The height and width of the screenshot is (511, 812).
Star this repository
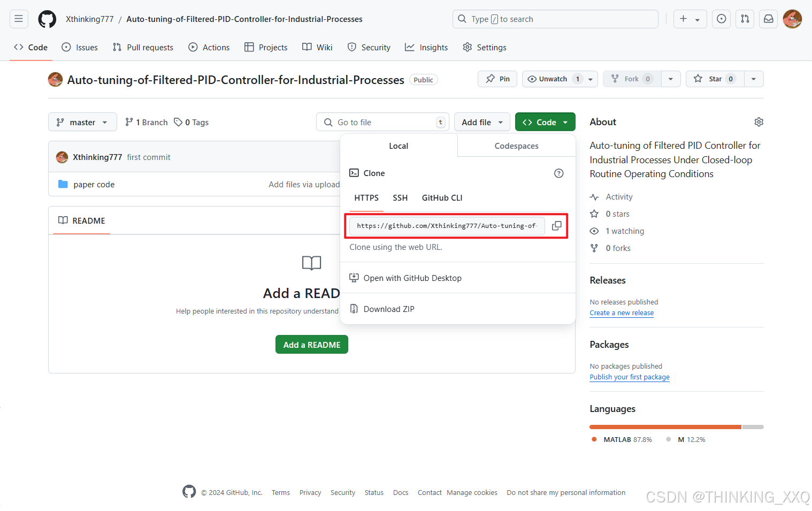(x=715, y=79)
